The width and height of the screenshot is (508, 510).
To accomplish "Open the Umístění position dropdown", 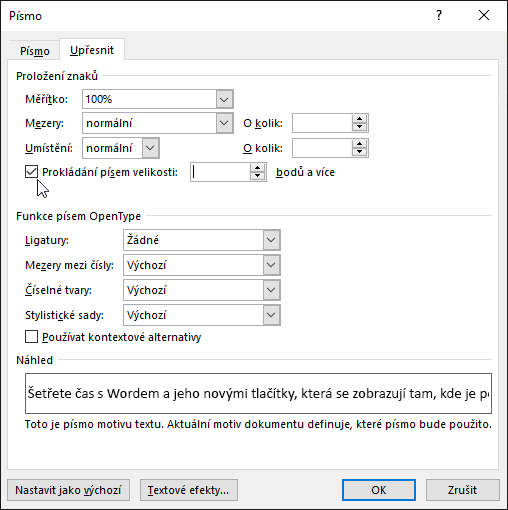I will 150,148.
